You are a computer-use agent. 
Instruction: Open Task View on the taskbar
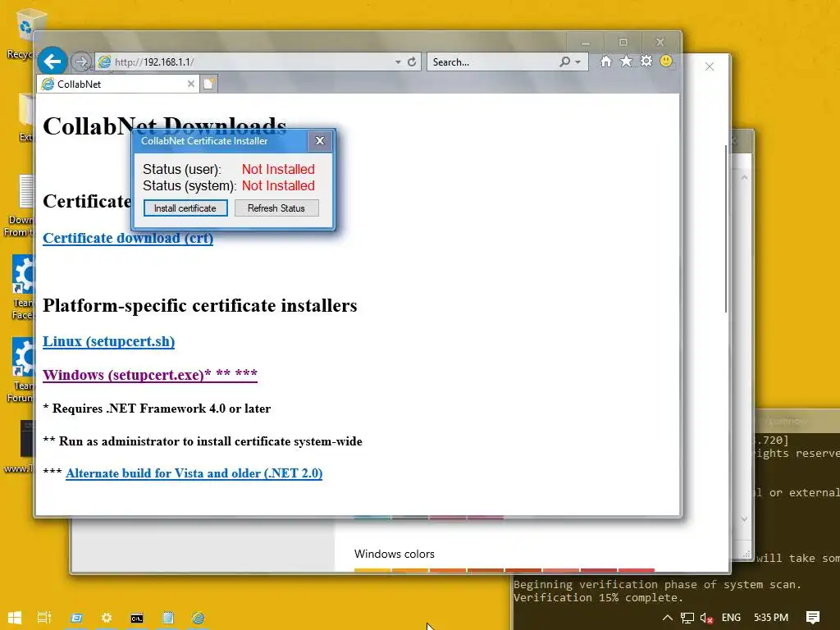click(44, 618)
